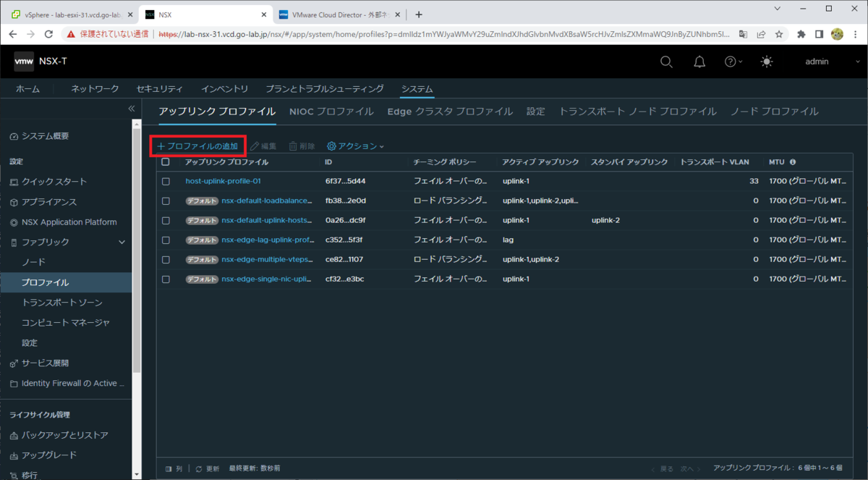Image resolution: width=868 pixels, height=480 pixels.
Task: Switch to VMware Cloud Director browser tab
Action: [340, 14]
